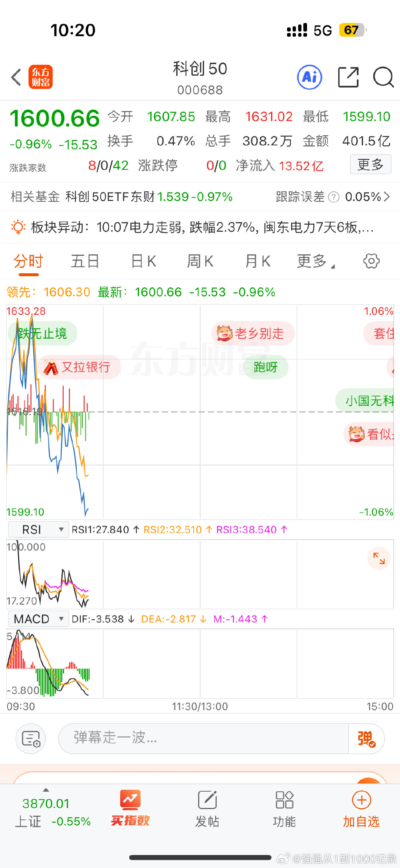400x868 pixels.
Task: Expand the 更多 chart period dropdown
Action: [x=316, y=261]
